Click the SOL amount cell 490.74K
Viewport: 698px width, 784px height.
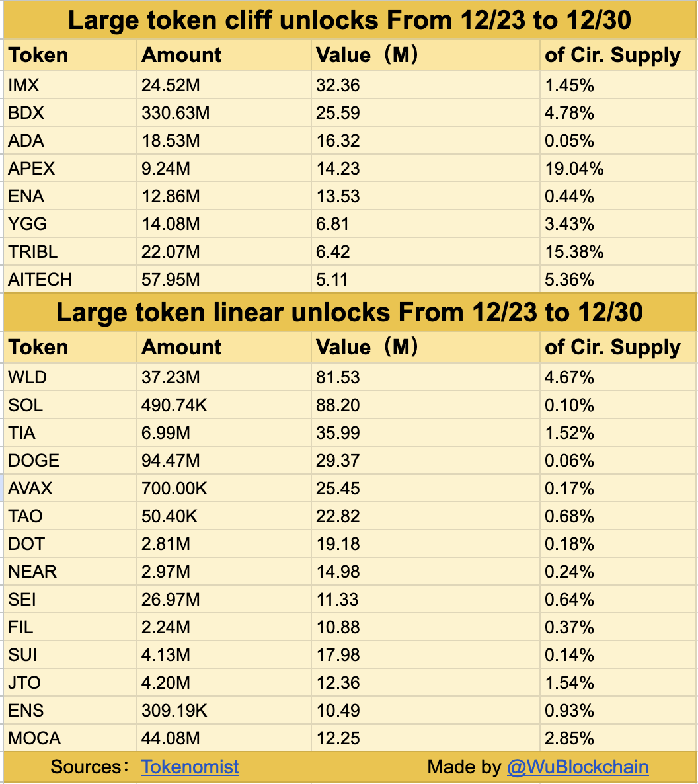click(174, 405)
